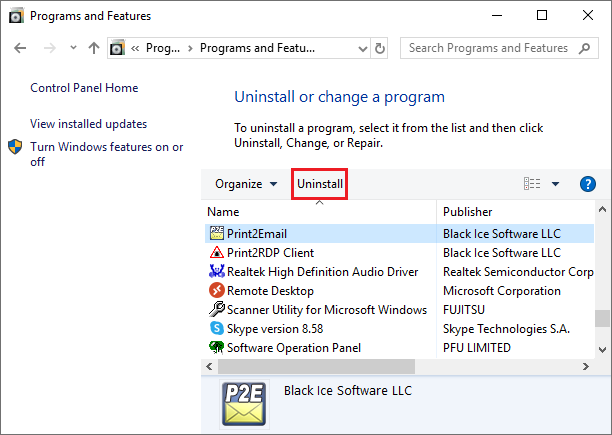Click the magnifier search icon

point(584,48)
